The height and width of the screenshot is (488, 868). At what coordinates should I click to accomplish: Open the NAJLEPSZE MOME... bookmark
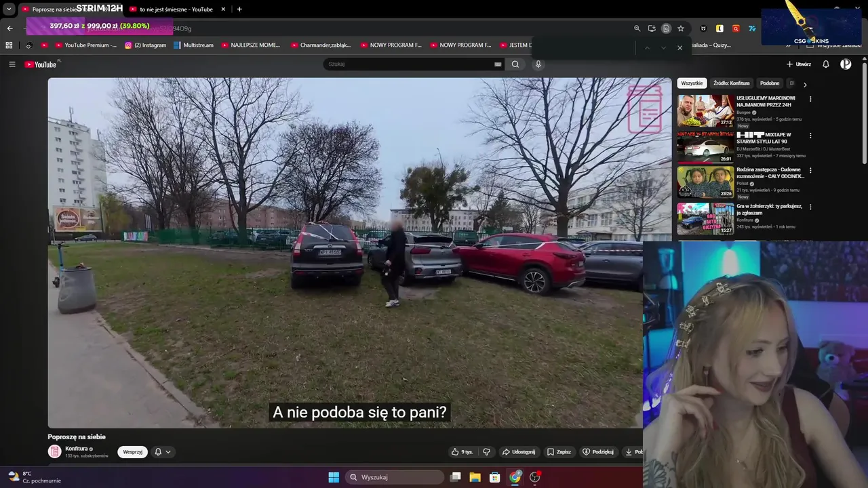(x=250, y=45)
